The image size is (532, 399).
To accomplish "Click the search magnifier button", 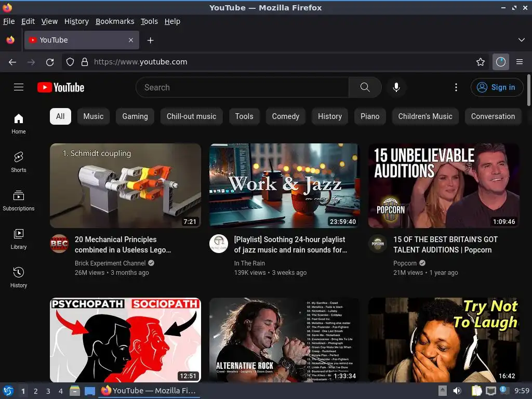I will coord(365,87).
